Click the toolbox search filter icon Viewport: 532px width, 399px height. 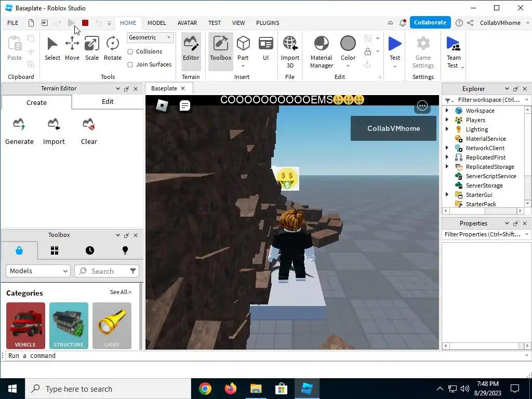pos(133,271)
